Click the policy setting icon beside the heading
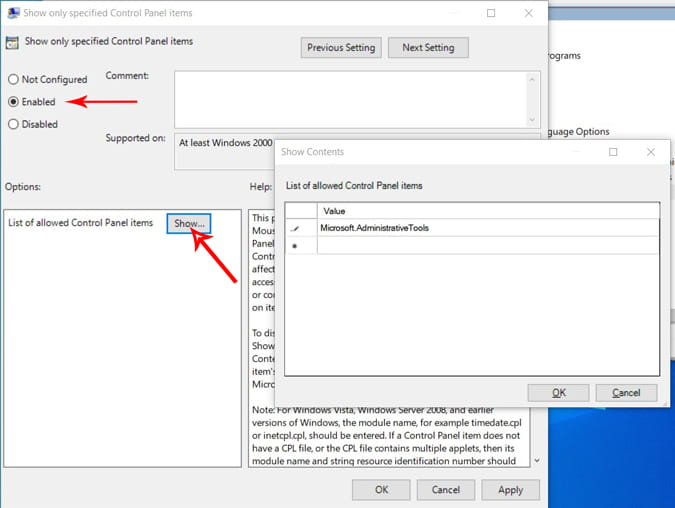675x508 pixels. [12, 43]
